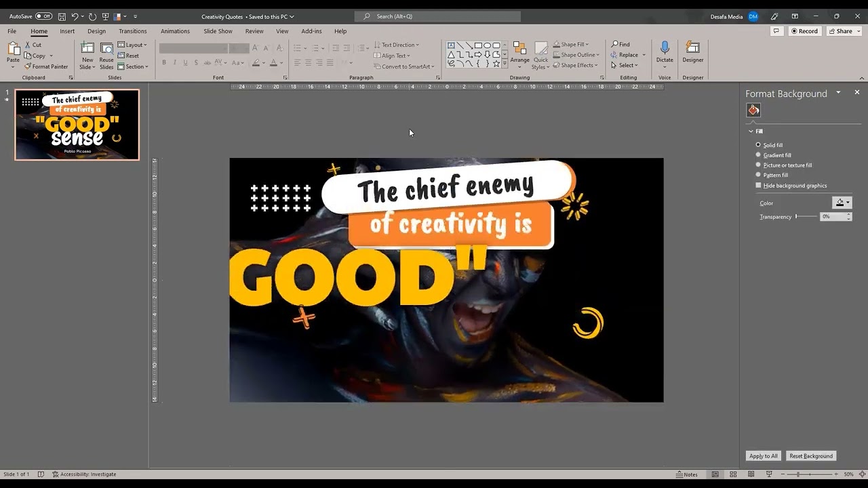Open the View tab
The width and height of the screenshot is (868, 488).
282,31
